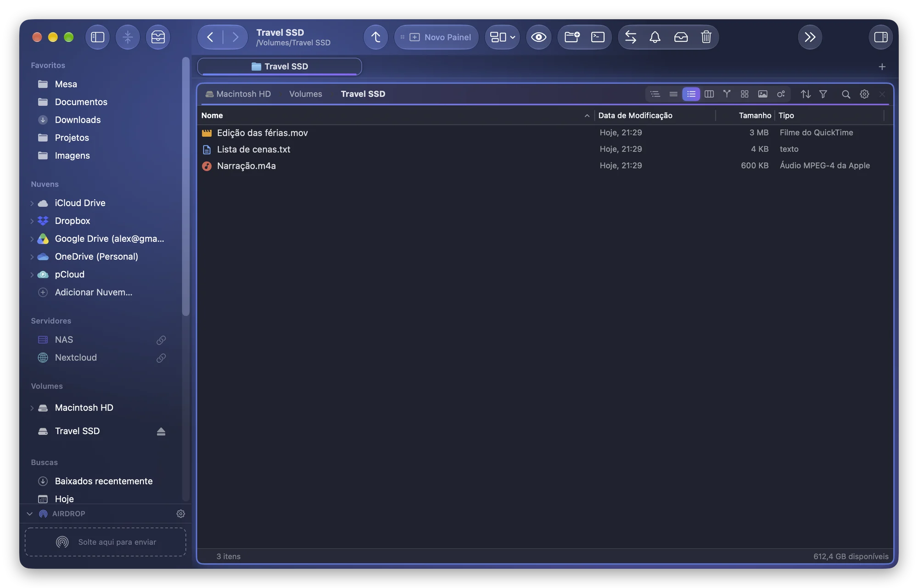Toggle the left sidebar button
The height and width of the screenshot is (588, 918).
(97, 37)
